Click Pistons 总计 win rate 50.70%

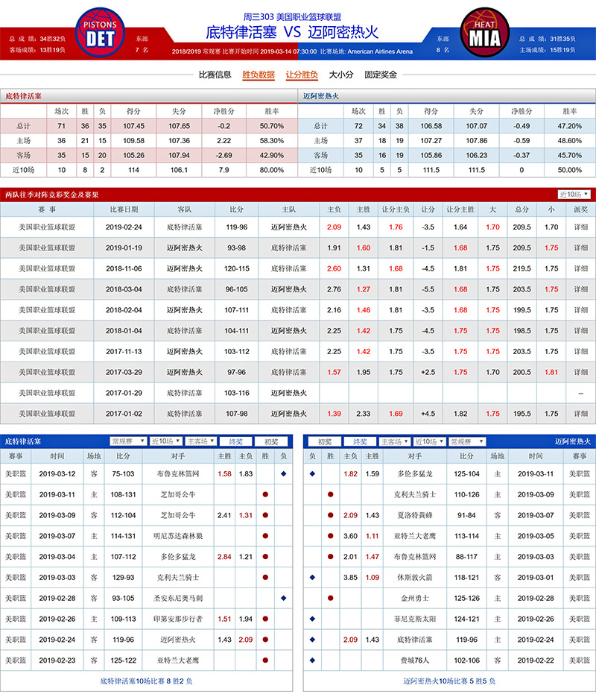click(x=272, y=126)
